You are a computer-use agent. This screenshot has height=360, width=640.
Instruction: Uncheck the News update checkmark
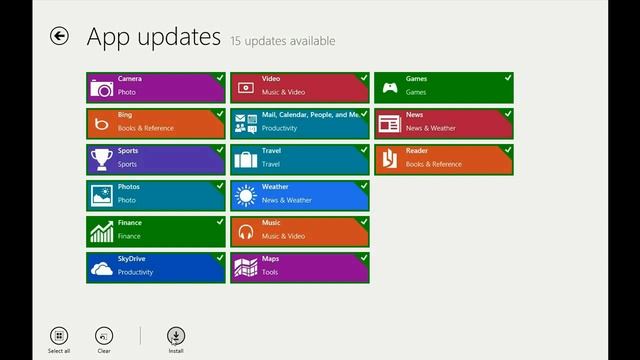[508, 113]
